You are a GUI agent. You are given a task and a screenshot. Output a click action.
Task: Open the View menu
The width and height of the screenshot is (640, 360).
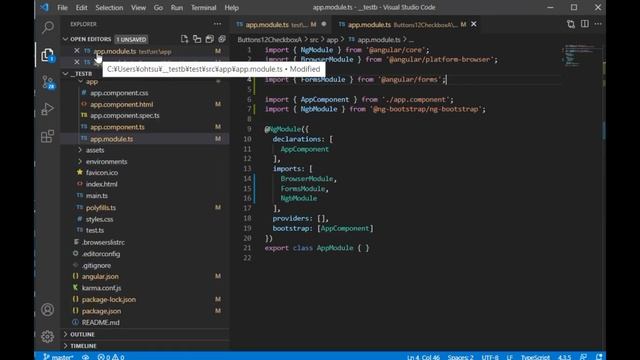tap(138, 8)
